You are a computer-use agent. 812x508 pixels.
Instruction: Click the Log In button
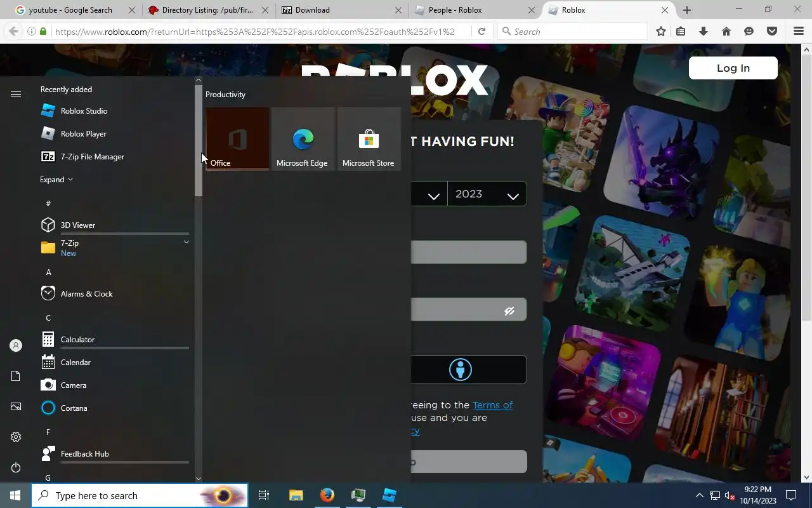[733, 68]
